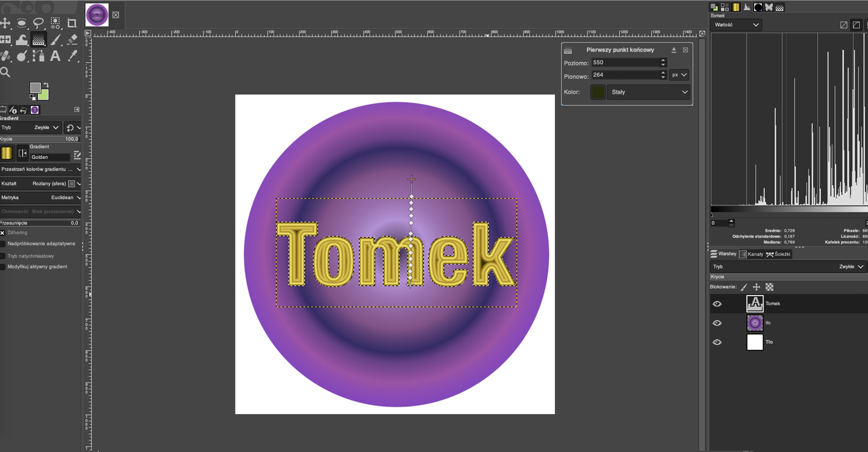Reset colors to black and white
The image size is (868, 452).
(x=33, y=97)
